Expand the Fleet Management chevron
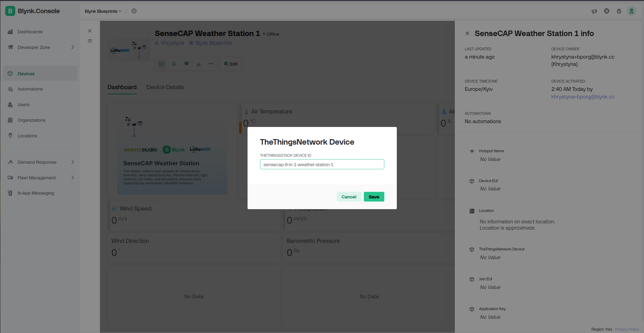This screenshot has height=333, width=644. point(73,178)
